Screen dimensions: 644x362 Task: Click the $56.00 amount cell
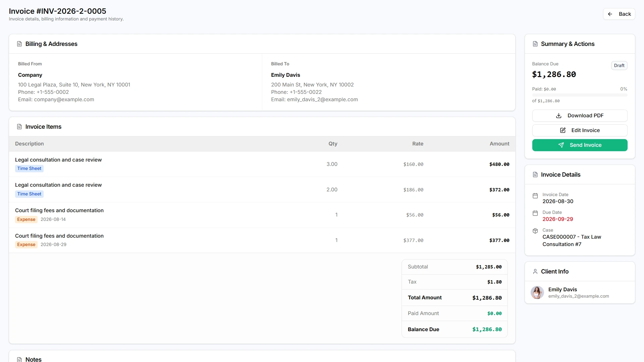(x=501, y=215)
